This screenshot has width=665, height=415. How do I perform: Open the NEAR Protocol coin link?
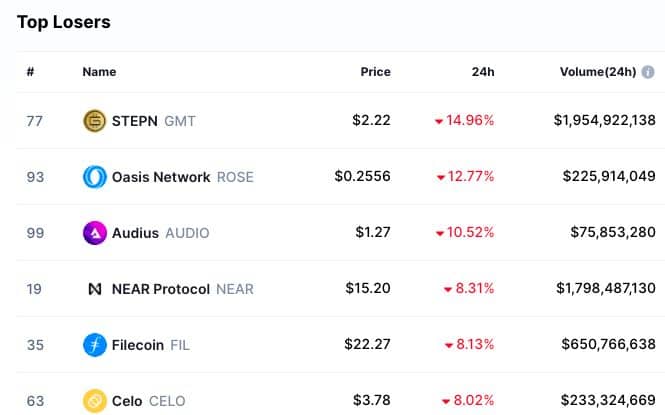[x=183, y=289]
